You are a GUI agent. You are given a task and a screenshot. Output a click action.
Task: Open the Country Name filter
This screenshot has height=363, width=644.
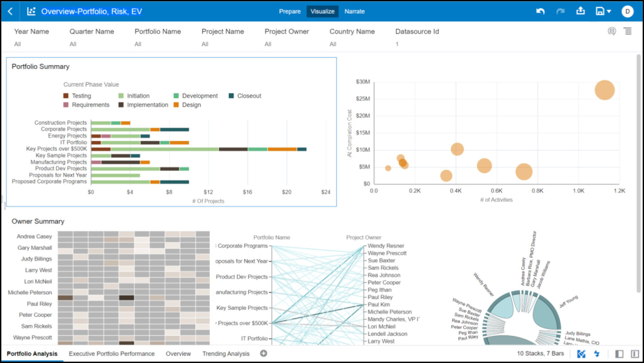coord(352,37)
